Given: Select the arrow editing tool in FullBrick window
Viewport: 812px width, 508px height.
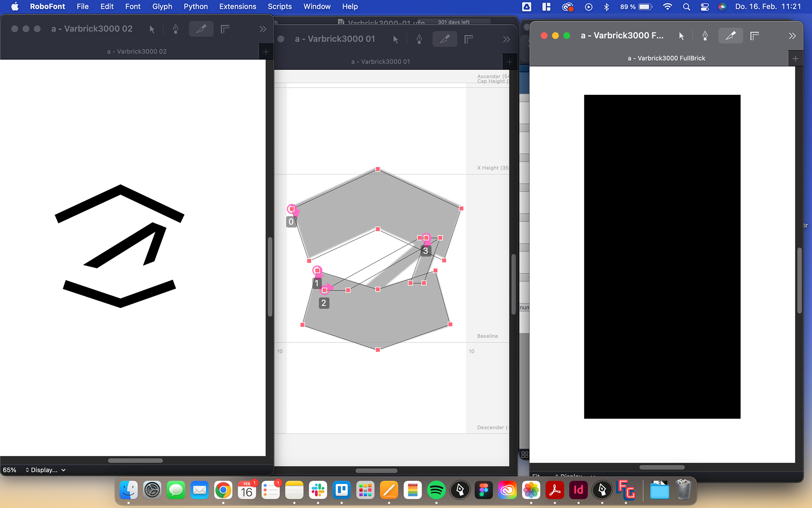Looking at the screenshot, I should [x=681, y=36].
